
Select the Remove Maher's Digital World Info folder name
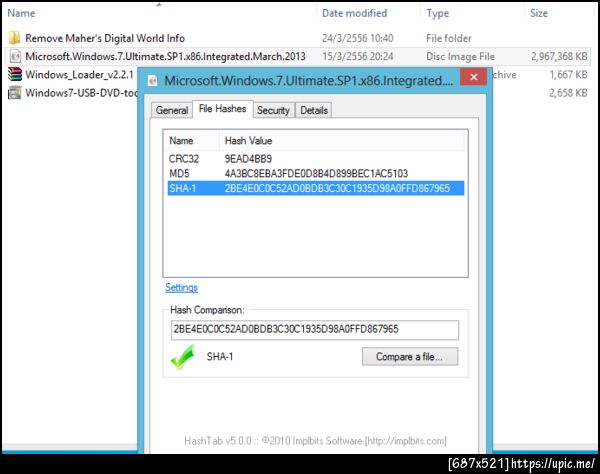[105, 38]
